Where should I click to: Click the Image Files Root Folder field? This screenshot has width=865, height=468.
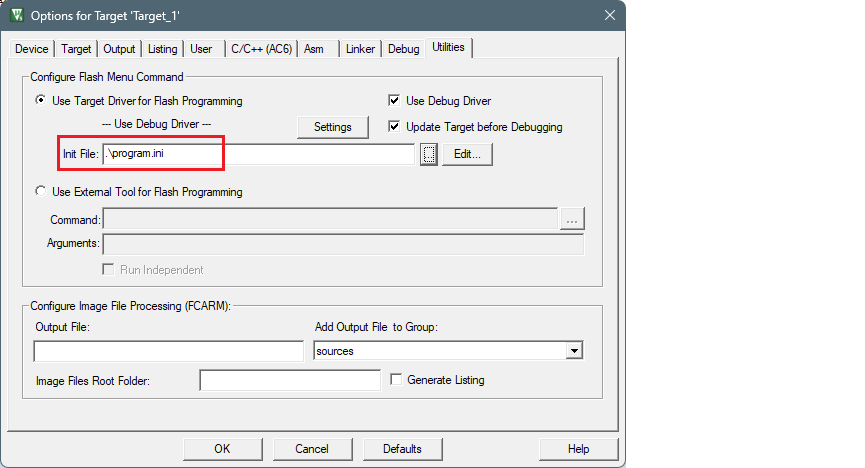point(290,380)
